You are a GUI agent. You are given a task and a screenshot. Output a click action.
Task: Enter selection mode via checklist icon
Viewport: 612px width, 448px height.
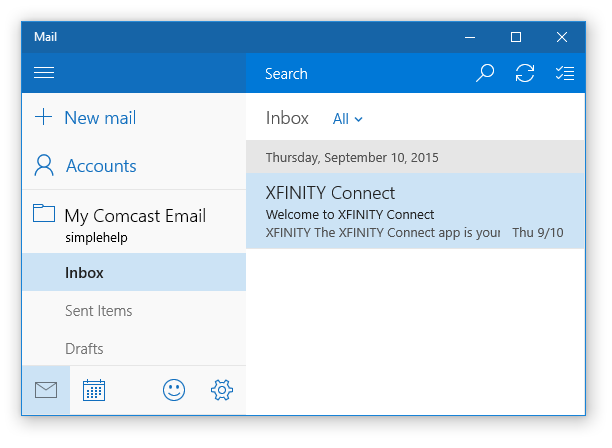(565, 73)
